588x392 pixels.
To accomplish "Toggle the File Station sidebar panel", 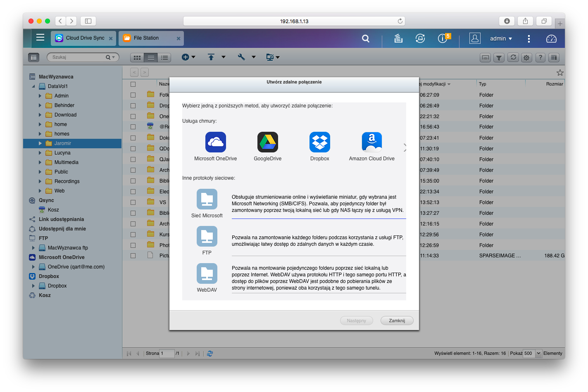I will pos(33,57).
